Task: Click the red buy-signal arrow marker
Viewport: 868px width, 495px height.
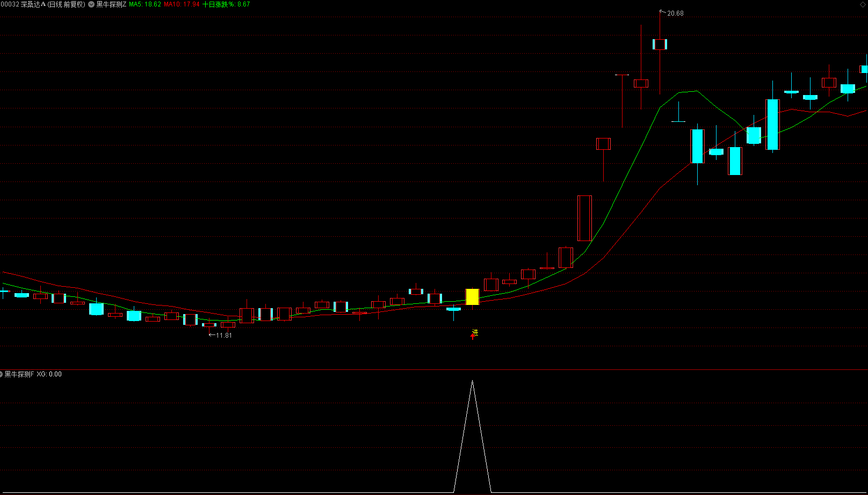Action: tap(473, 337)
